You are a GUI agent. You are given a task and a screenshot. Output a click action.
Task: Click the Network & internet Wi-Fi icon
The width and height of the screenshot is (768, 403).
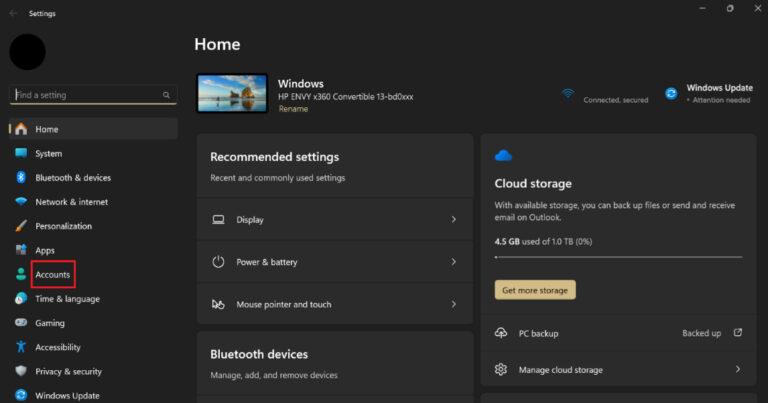pos(20,202)
